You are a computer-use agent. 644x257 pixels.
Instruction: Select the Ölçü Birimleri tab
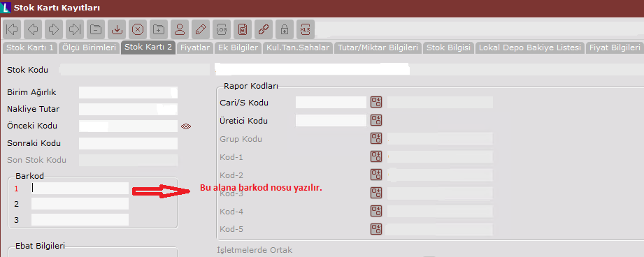(90, 47)
